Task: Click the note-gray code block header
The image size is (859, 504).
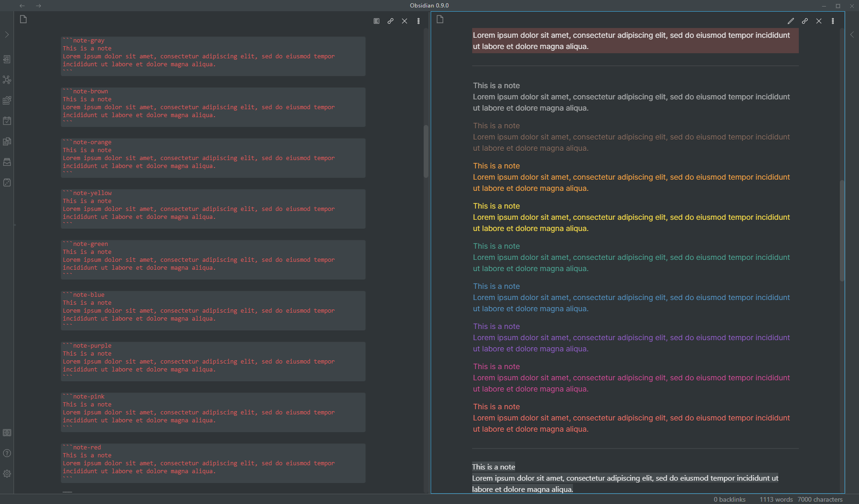Action: point(84,41)
